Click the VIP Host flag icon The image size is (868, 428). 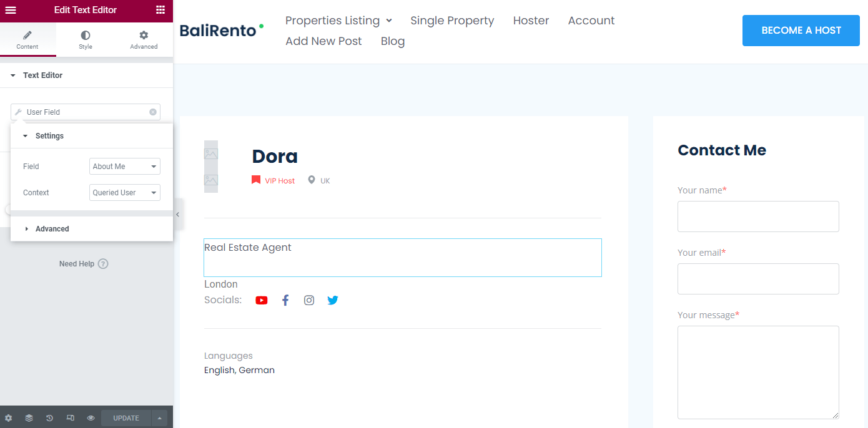[256, 180]
